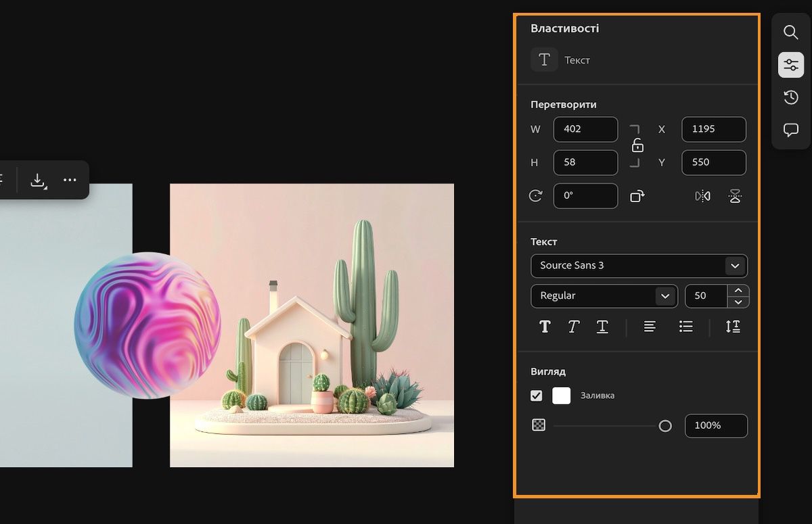This screenshot has width=812, height=524.
Task: Click the rotation angle icon beside 0°
Action: pyautogui.click(x=536, y=196)
